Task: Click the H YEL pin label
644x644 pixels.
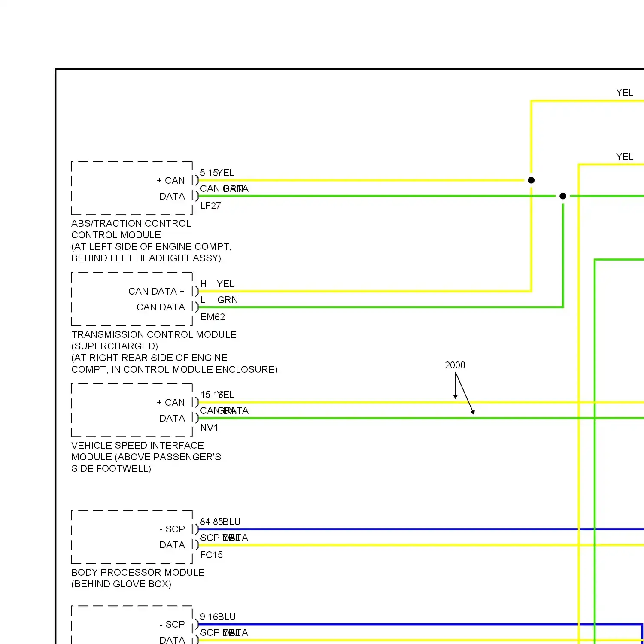Action: coord(217,284)
